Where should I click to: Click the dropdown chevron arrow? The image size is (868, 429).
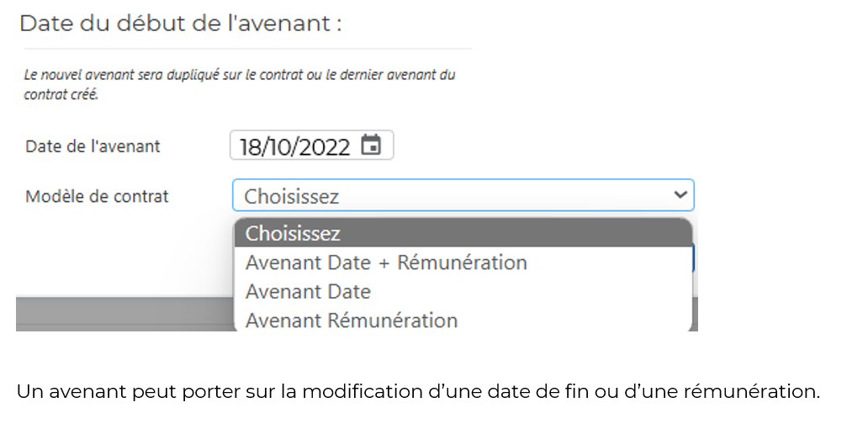tap(680, 195)
